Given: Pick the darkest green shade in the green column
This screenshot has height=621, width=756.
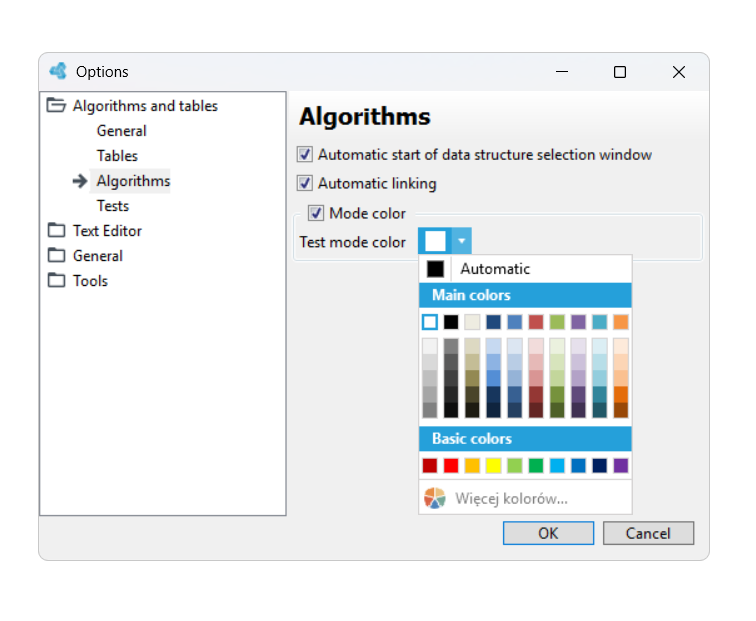Looking at the screenshot, I should tap(557, 410).
